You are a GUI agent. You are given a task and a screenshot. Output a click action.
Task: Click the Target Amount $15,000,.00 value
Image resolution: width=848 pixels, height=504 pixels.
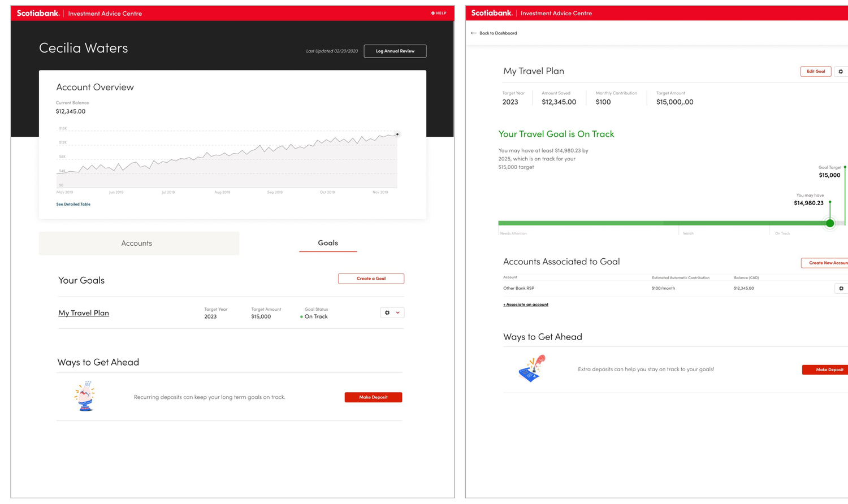tap(674, 102)
